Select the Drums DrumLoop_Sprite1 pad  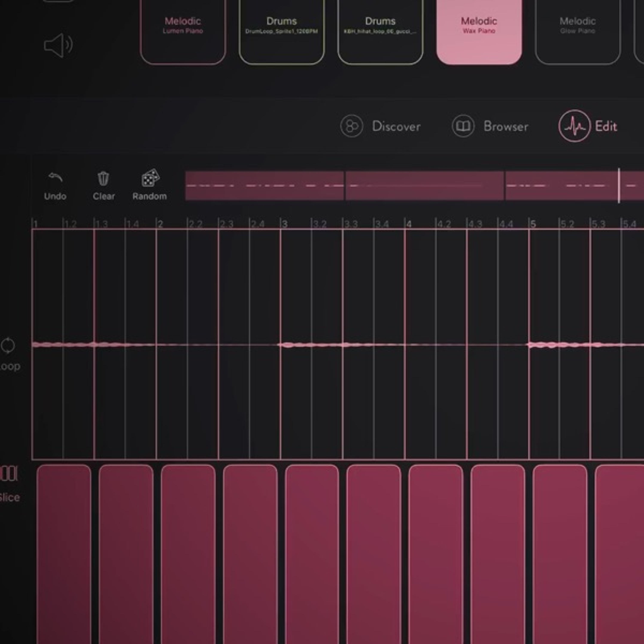click(282, 32)
